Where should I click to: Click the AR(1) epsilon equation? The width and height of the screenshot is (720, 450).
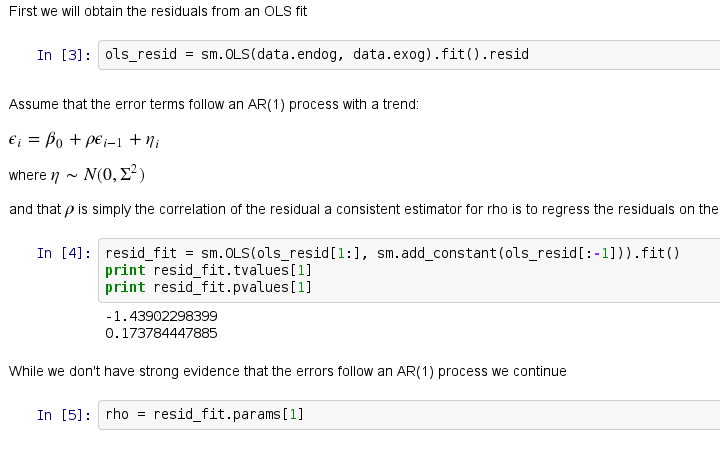(82, 139)
